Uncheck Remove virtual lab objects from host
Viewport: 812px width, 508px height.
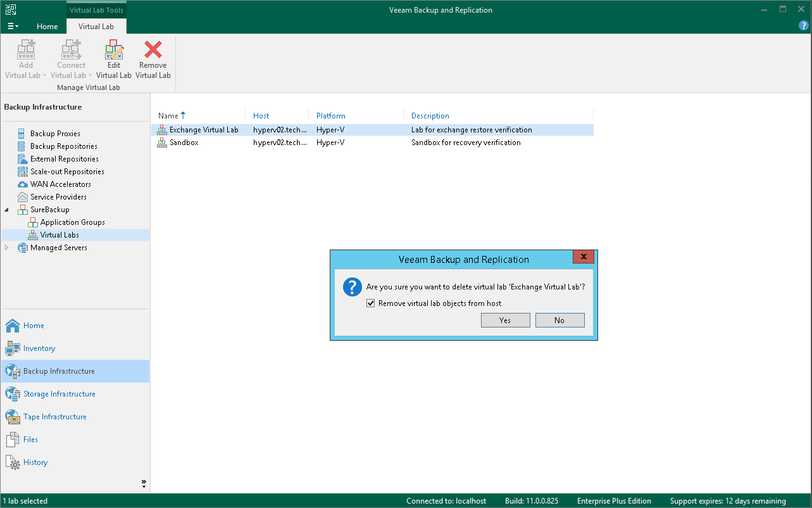(371, 303)
